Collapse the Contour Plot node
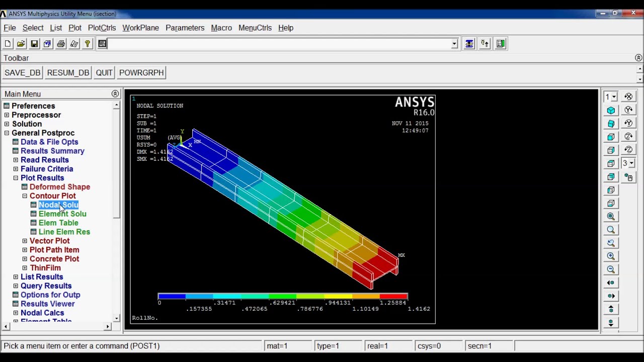This screenshot has width=644, height=362. (x=25, y=196)
